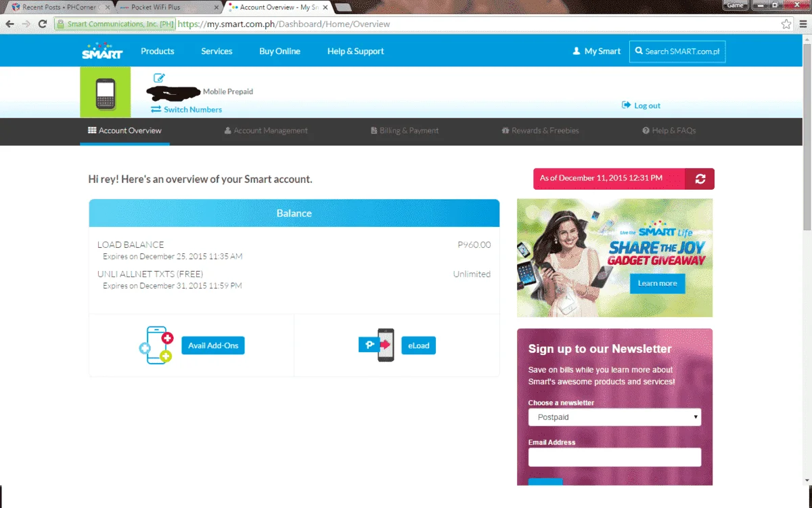Click Expires on December 31, 2015 text
Viewport: 812px width, 508px height.
click(173, 286)
